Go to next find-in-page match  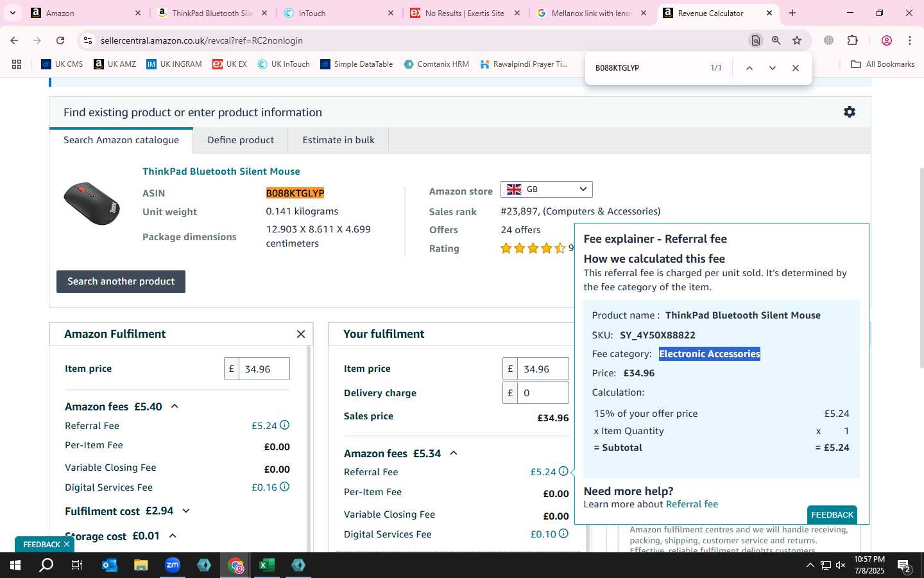click(773, 68)
